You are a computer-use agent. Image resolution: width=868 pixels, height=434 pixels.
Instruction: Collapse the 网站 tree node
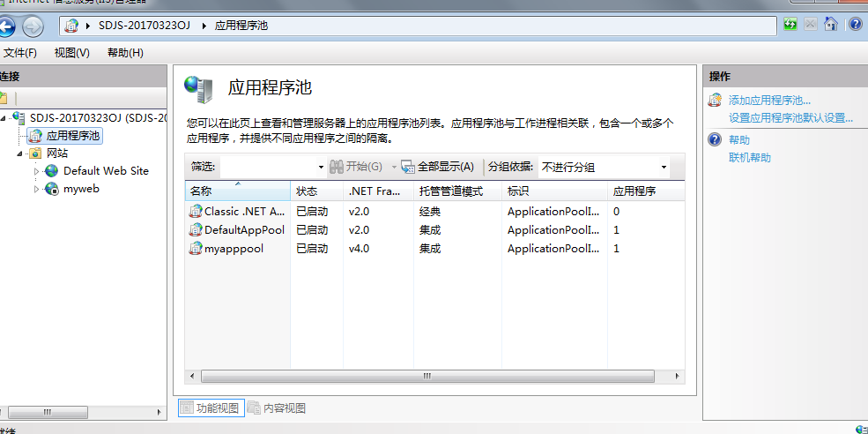(x=20, y=153)
